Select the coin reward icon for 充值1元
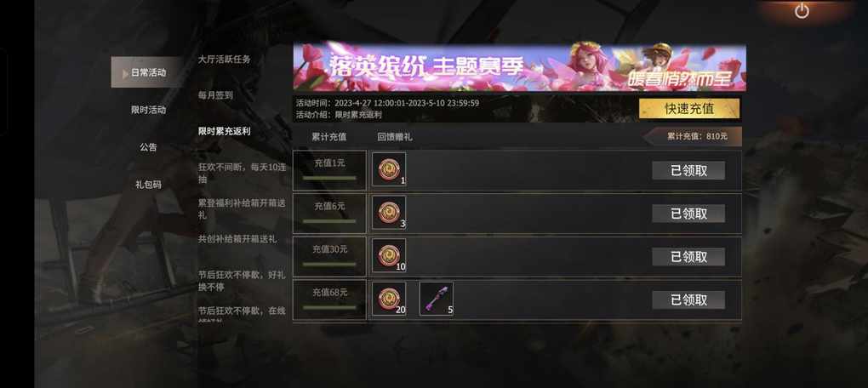This screenshot has height=388, width=868. coord(389,169)
